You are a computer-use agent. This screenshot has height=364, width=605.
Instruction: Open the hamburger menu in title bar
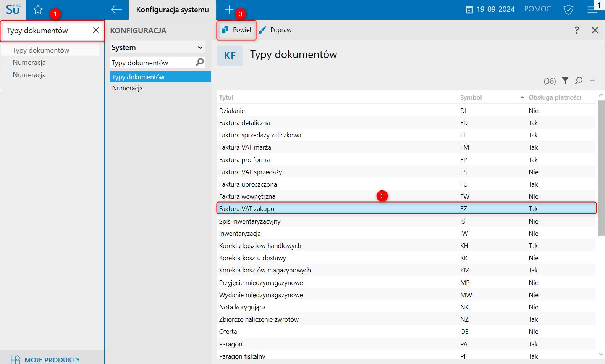592,10
